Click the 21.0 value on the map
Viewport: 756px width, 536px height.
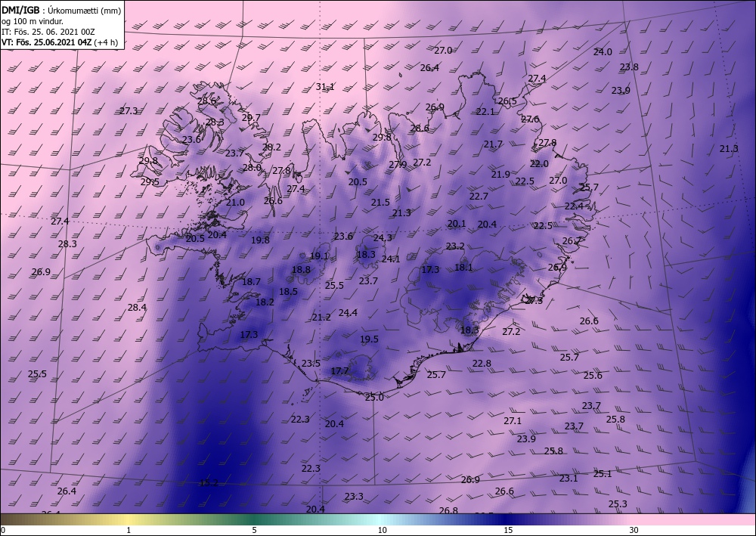235,203
